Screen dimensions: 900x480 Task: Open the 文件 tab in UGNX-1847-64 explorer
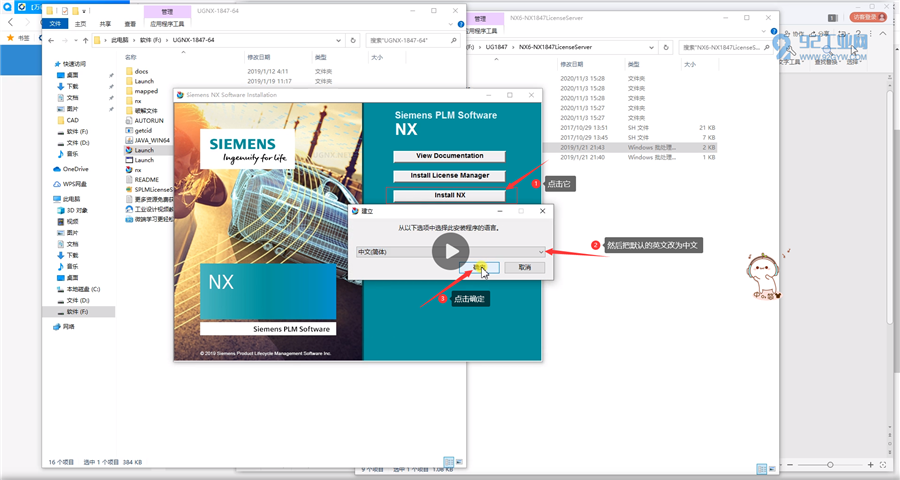(x=55, y=24)
